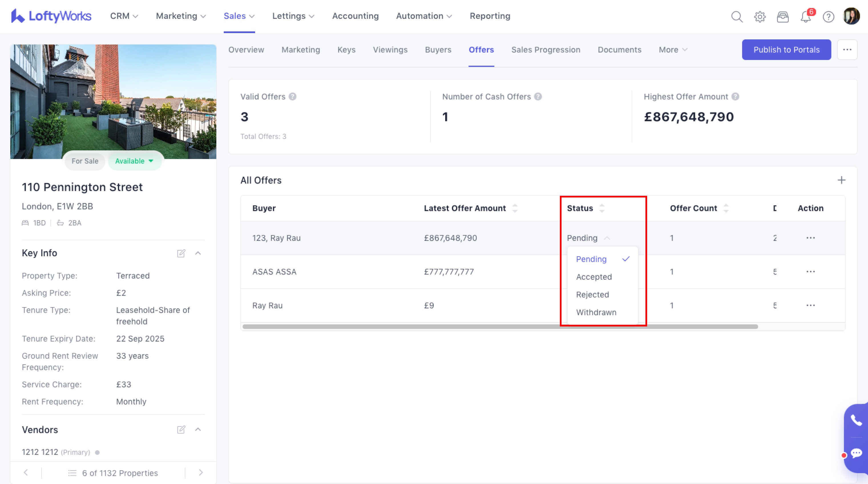Edit Key Info with pencil icon
This screenshot has width=868, height=484.
(x=181, y=253)
